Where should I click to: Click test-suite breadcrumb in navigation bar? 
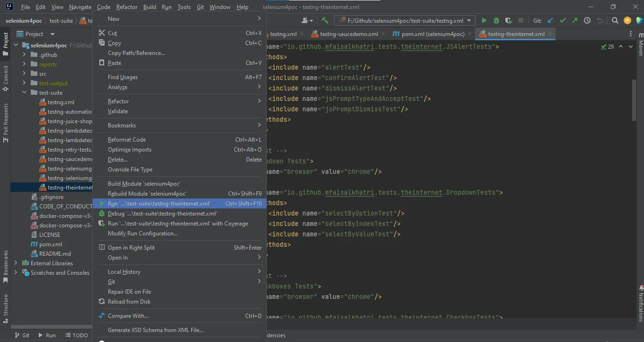tap(61, 21)
